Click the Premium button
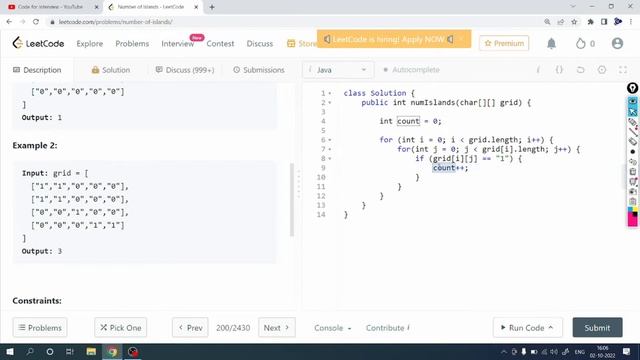The height and width of the screenshot is (360, 640). [504, 43]
